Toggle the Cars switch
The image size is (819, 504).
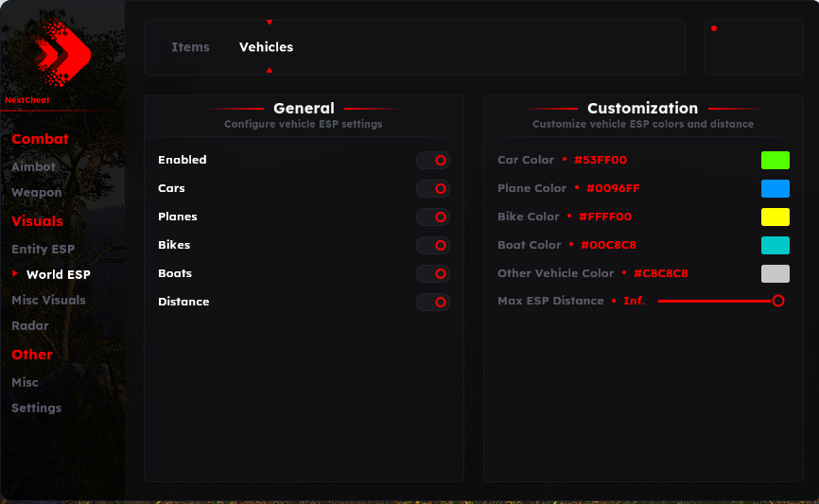[x=433, y=188]
